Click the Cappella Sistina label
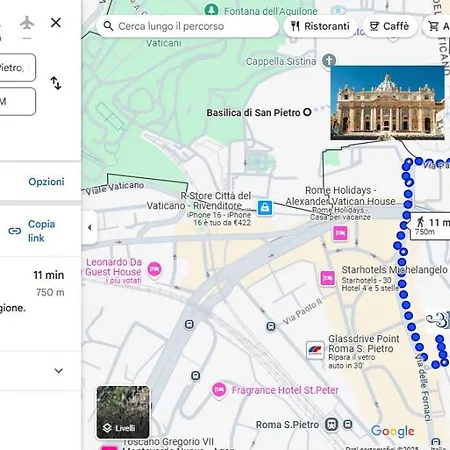450x450 pixels. 281,61
